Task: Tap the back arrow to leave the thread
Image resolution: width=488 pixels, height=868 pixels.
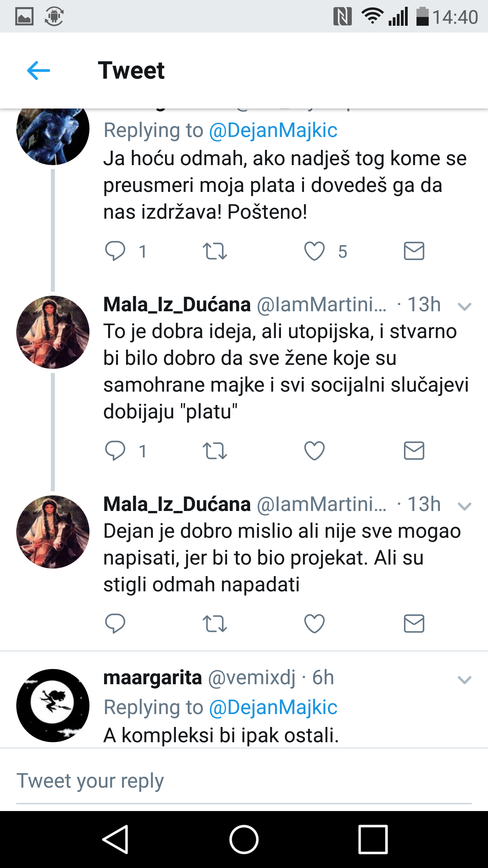Action: click(x=38, y=70)
